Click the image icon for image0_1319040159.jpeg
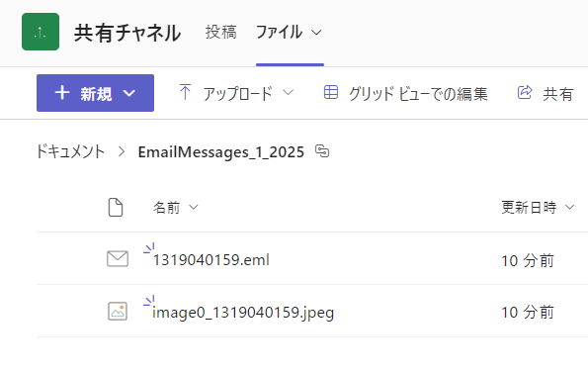This screenshot has width=588, height=374. [118, 312]
